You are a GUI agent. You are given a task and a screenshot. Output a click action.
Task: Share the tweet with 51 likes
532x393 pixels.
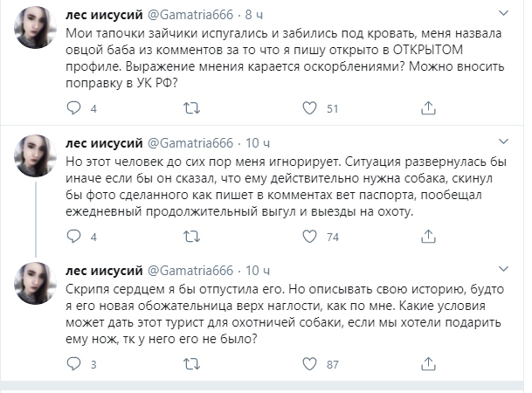pyautogui.click(x=429, y=109)
